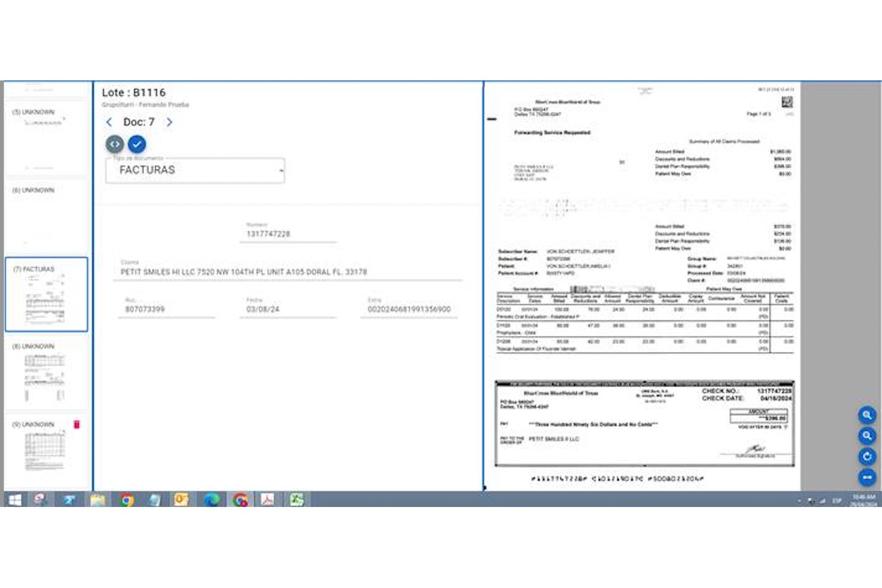This screenshot has height=588, width=882.
Task: Click the bottom round fit-width button
Action: 867,477
